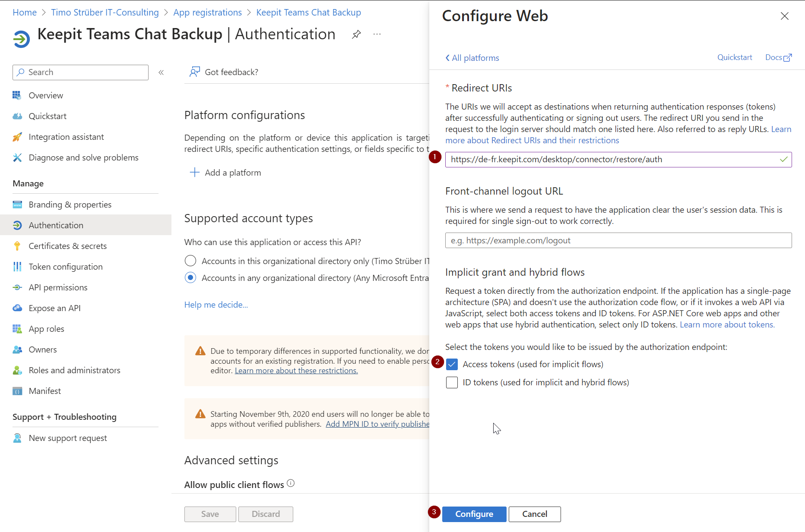Click the Front-channel logout URL field
Screen dimensions: 805x532
coord(618,240)
